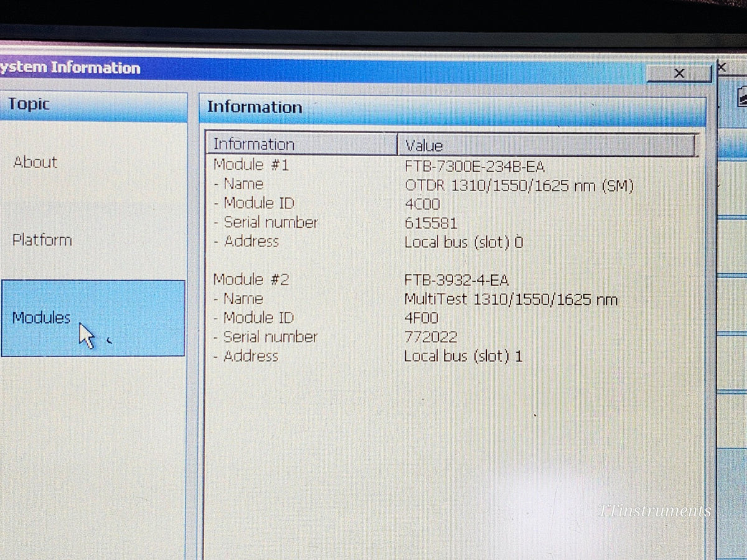This screenshot has width=747, height=560.
Task: Open the Platform topic
Action: click(x=42, y=240)
